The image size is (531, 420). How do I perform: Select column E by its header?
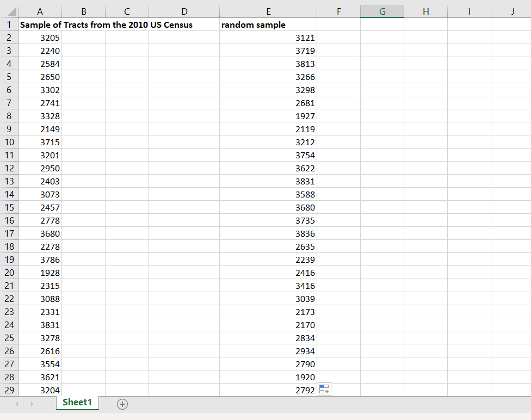pyautogui.click(x=268, y=11)
